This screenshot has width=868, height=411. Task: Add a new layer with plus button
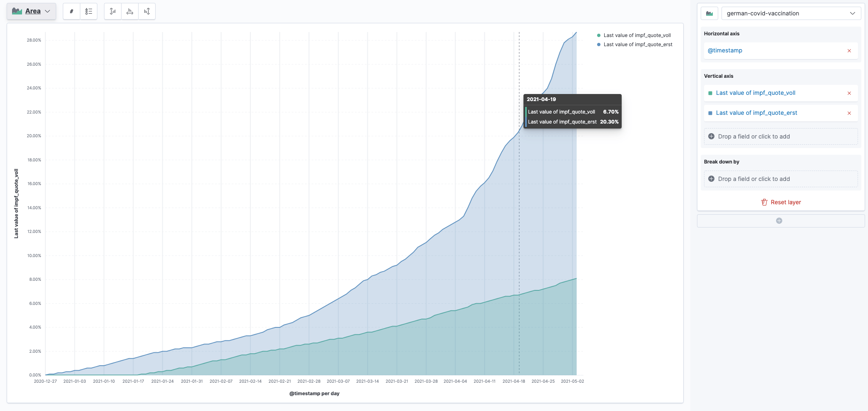[779, 221]
